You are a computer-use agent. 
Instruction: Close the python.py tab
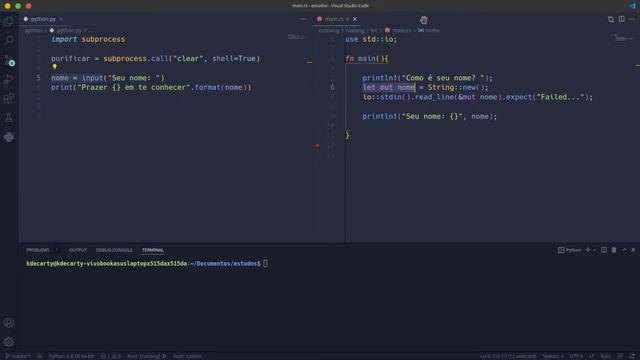pyautogui.click(x=61, y=19)
